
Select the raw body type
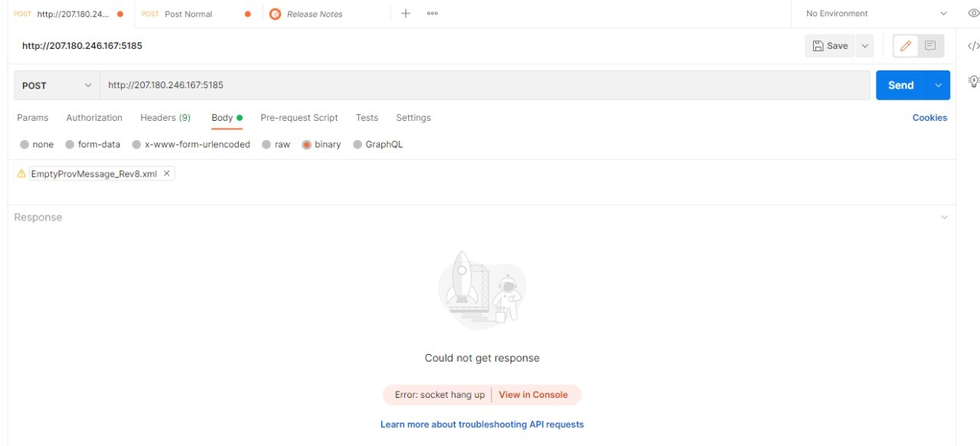tap(282, 144)
